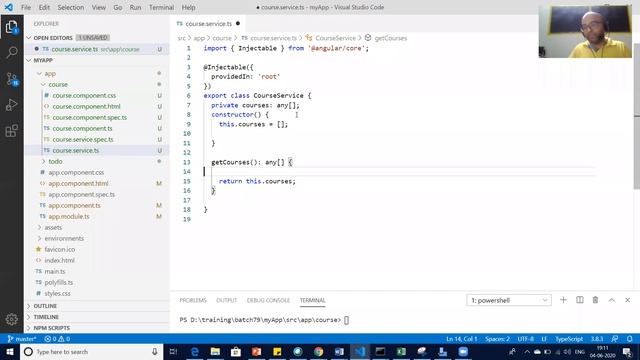
Task: Open Windows Start menu
Action: click(x=10, y=352)
